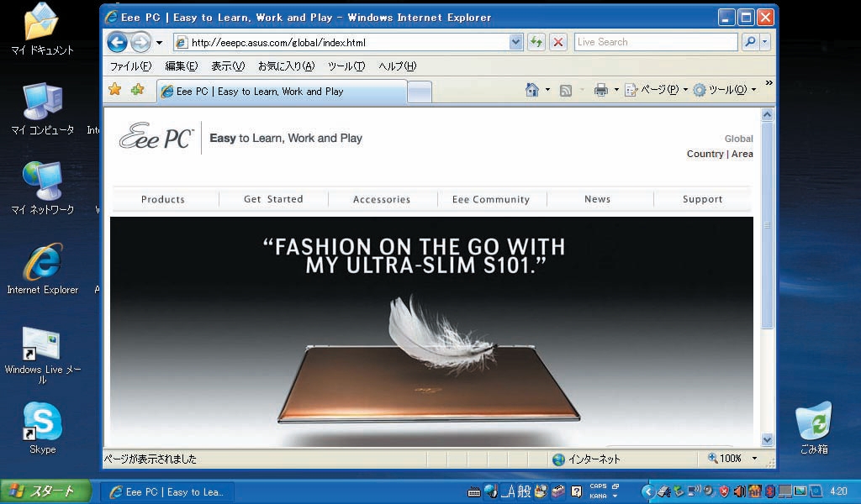The image size is (861, 504).
Task: Click the red security shield tray icon
Action: pos(724,491)
